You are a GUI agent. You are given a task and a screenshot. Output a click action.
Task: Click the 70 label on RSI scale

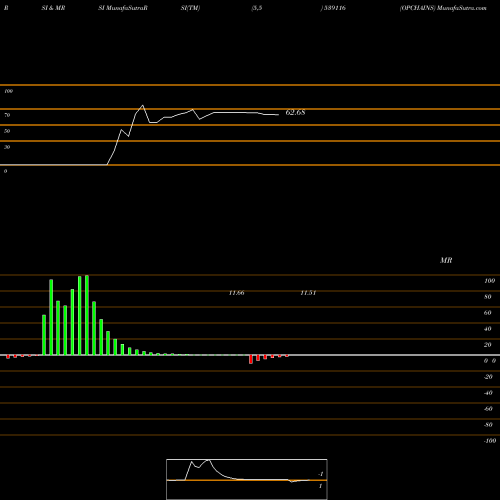tap(7, 115)
